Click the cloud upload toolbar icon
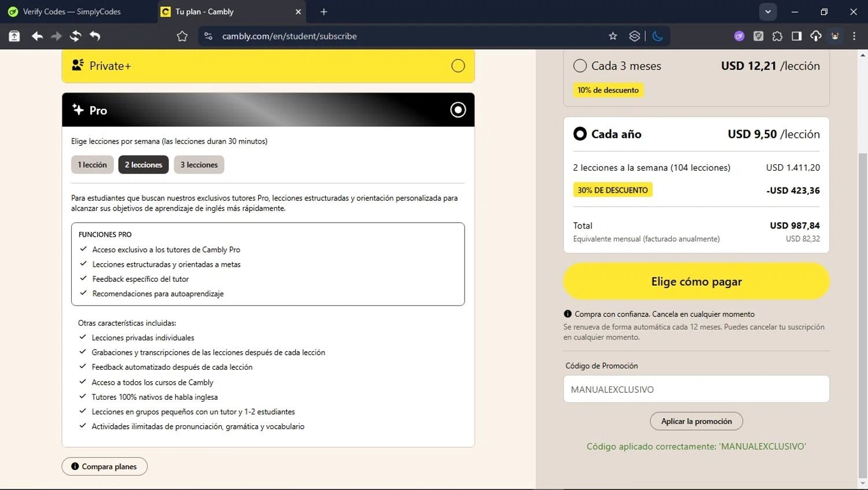Image resolution: width=868 pixels, height=490 pixels. tap(816, 36)
